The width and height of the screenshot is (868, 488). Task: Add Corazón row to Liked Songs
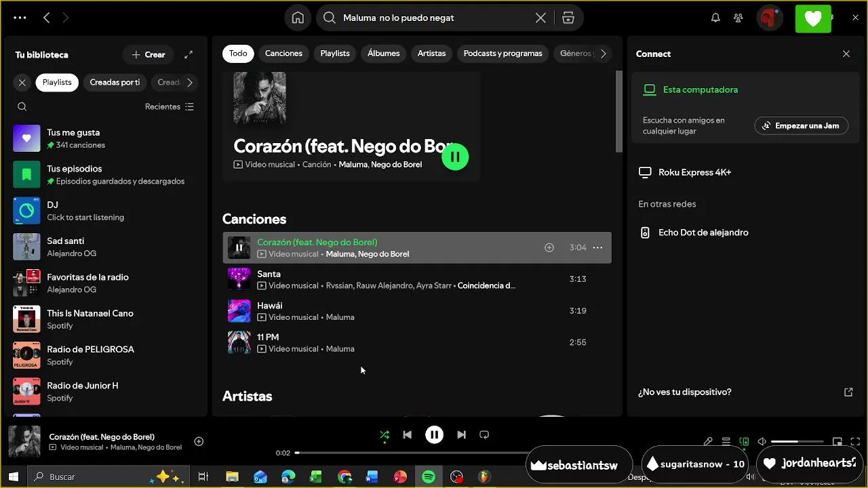coord(549,247)
